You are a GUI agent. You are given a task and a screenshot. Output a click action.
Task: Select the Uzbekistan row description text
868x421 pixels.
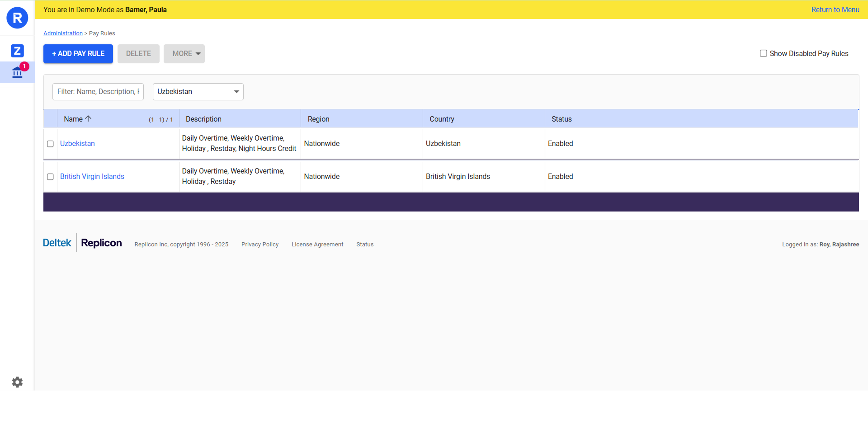(239, 143)
